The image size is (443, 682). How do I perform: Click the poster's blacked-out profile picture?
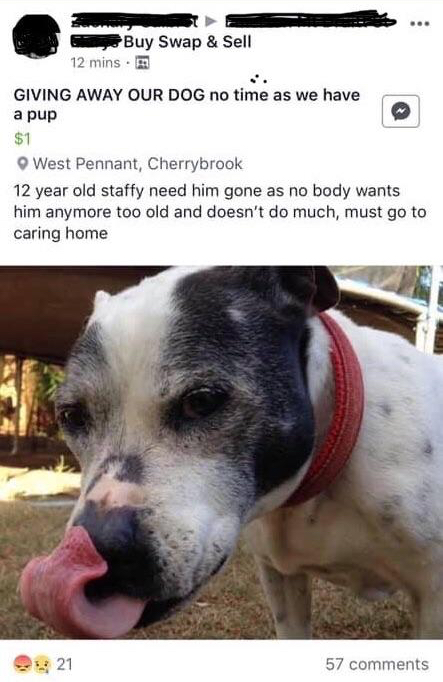pos(37,36)
